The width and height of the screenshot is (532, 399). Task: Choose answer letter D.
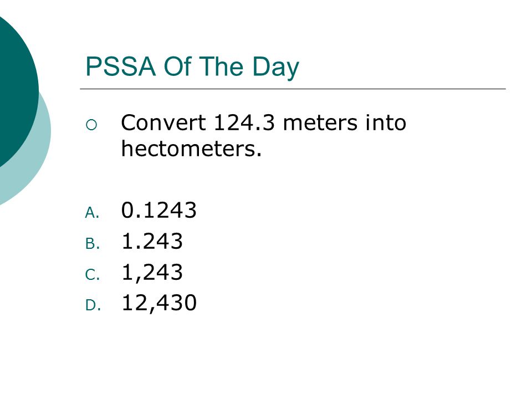coord(93,305)
